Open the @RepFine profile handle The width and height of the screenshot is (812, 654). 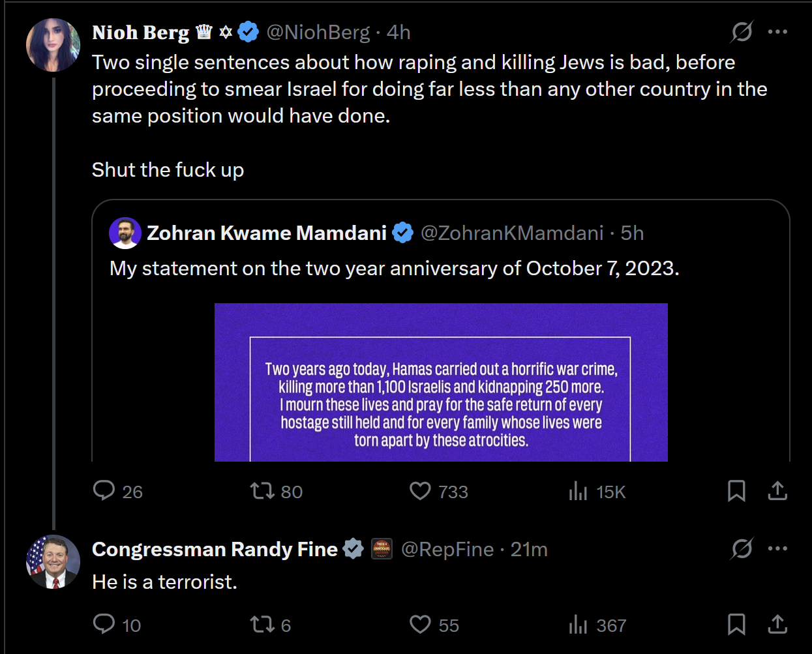pos(447,549)
